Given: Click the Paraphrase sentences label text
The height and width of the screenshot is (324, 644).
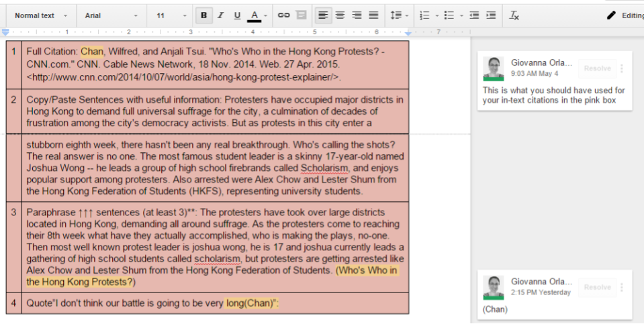Looking at the screenshot, I should (x=112, y=213).
